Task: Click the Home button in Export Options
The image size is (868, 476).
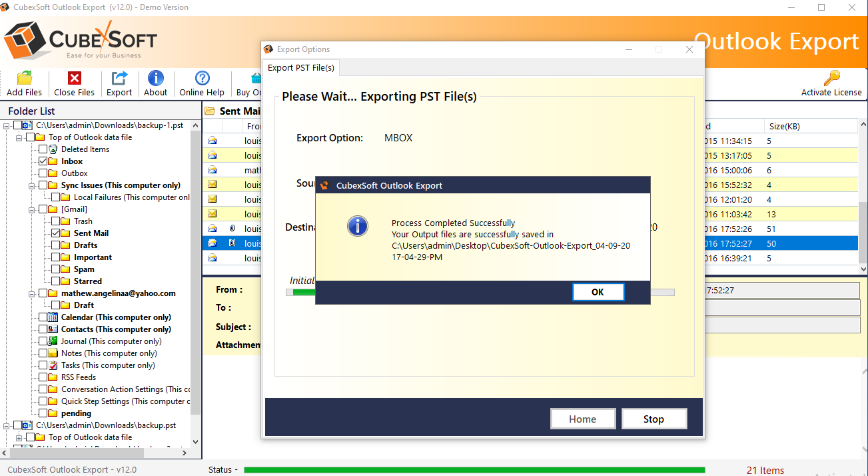Action: tap(582, 419)
